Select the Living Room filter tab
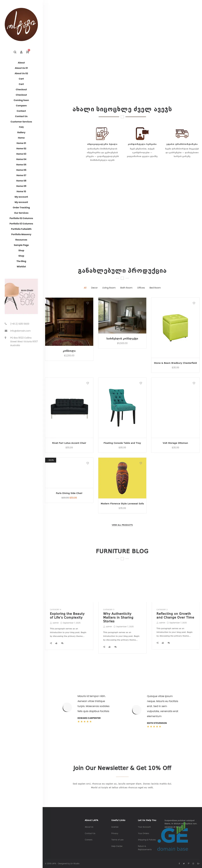 [109, 288]
